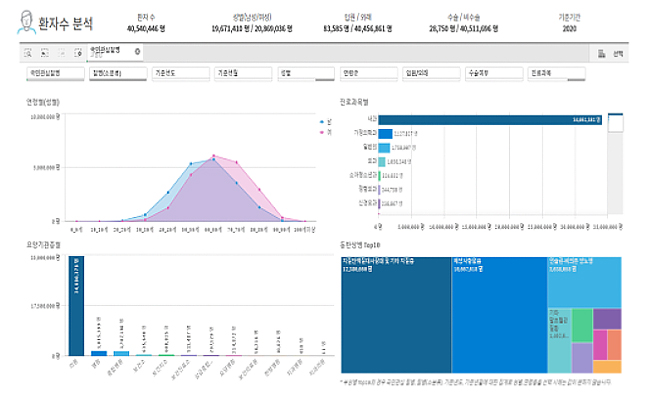Select the 내과 bar in 진료과목별 chart
The height and width of the screenshot is (395, 650).
click(x=490, y=120)
